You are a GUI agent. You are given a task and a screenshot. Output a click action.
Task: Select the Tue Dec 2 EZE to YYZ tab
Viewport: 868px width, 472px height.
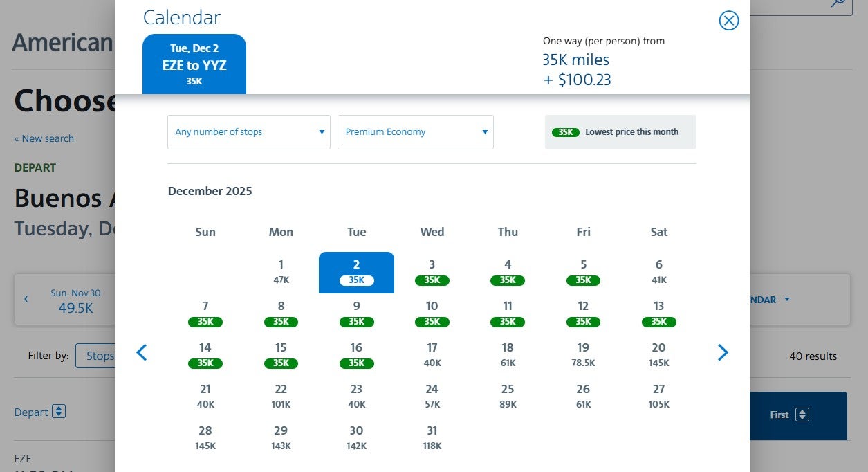(x=194, y=63)
